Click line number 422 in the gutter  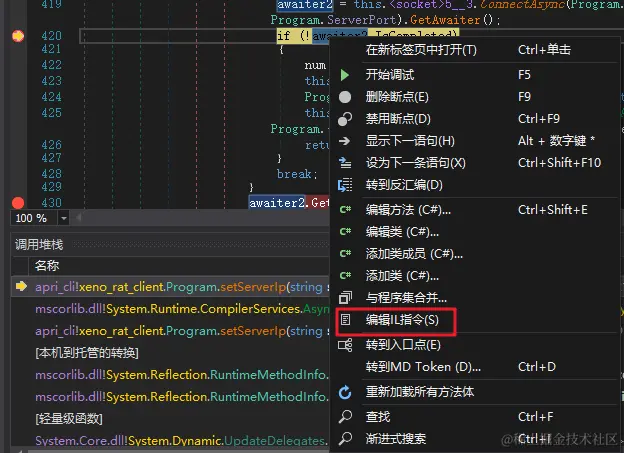[51, 65]
